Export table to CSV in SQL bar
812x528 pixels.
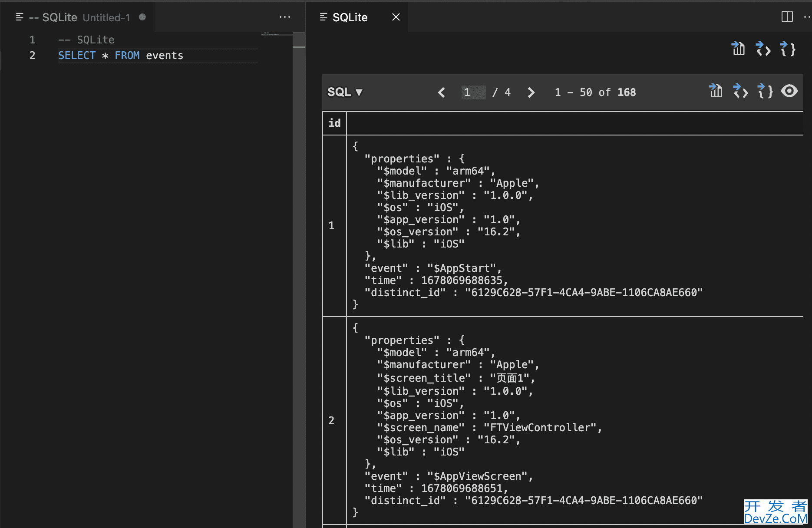(716, 91)
